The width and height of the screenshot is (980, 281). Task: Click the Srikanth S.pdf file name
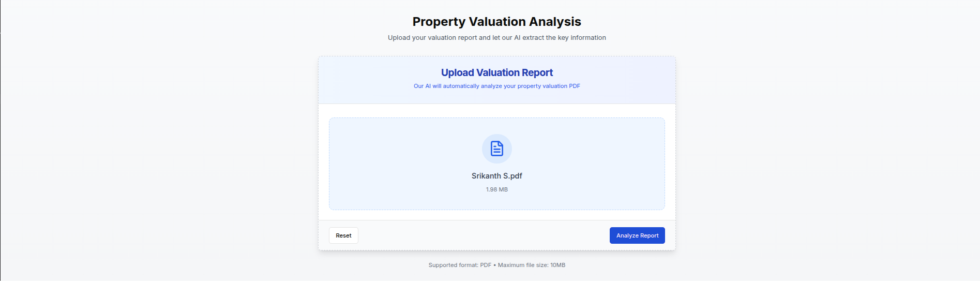point(496,176)
